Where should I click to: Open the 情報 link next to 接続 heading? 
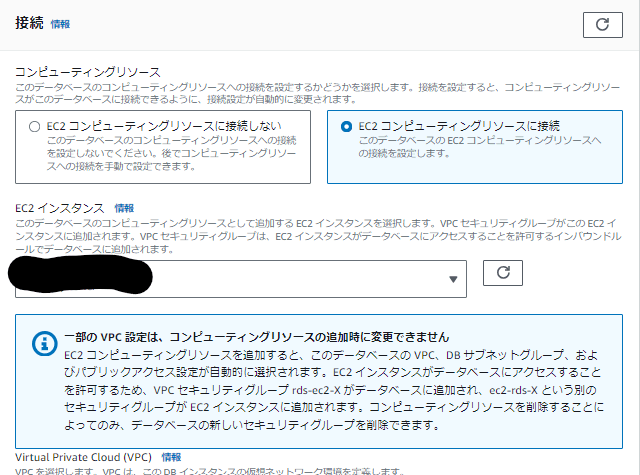click(x=60, y=24)
